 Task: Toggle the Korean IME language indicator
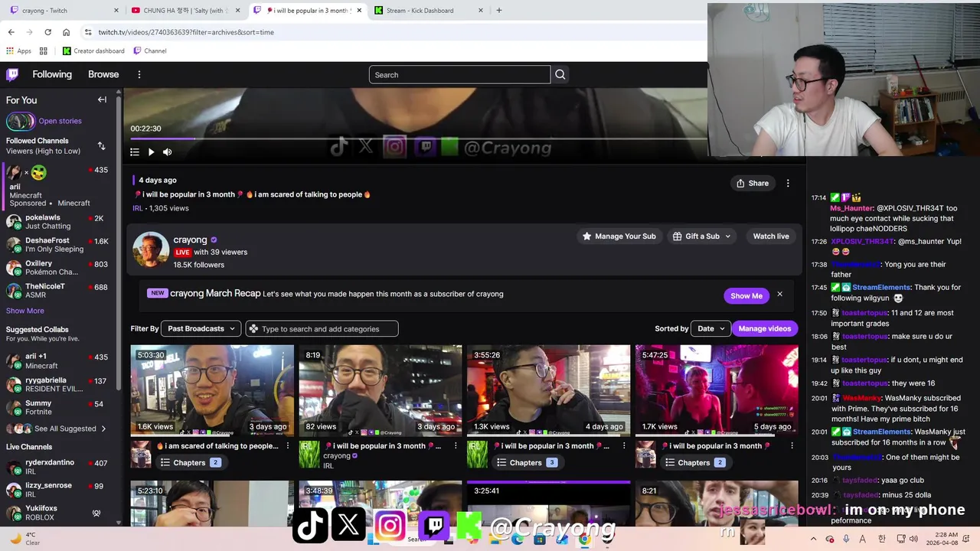[881, 539]
